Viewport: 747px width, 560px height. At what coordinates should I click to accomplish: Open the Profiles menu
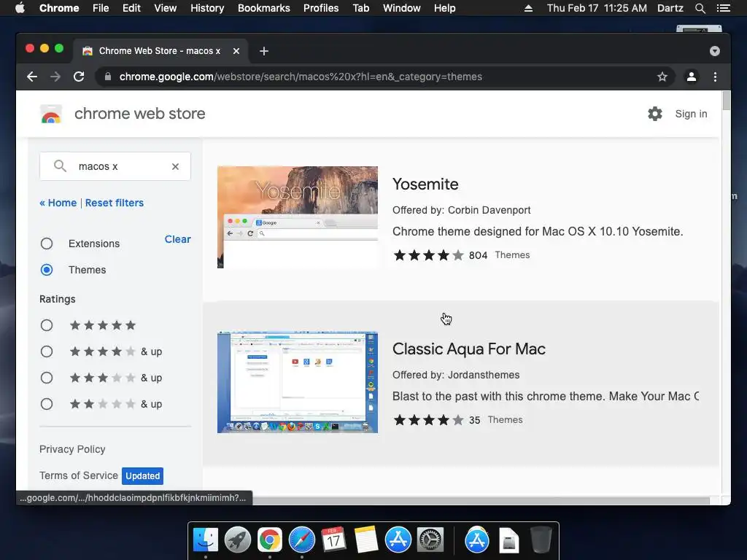[321, 8]
